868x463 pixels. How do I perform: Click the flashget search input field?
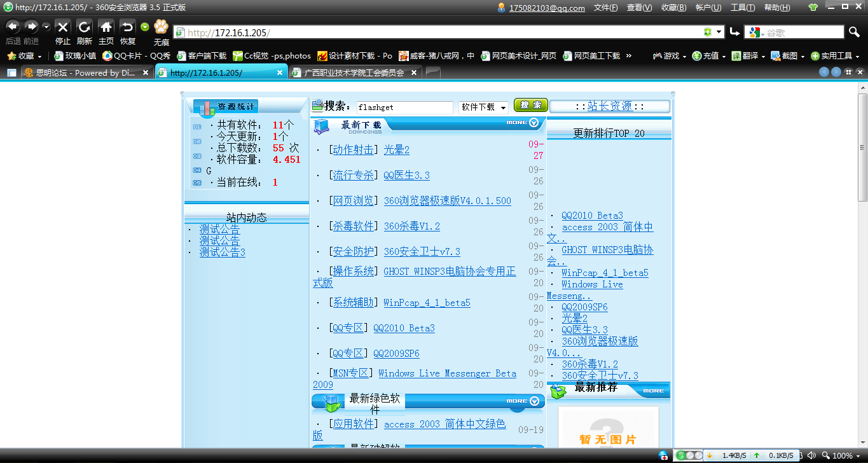(404, 107)
